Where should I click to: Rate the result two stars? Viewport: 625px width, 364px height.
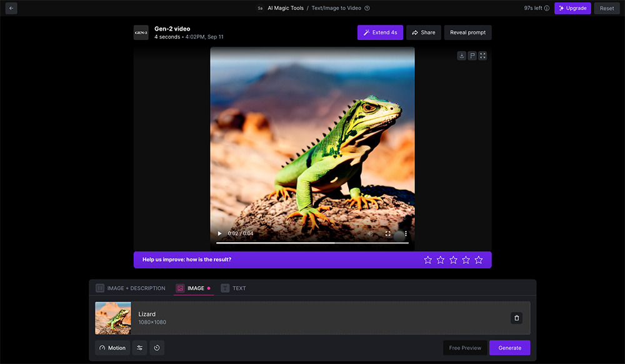(x=441, y=260)
